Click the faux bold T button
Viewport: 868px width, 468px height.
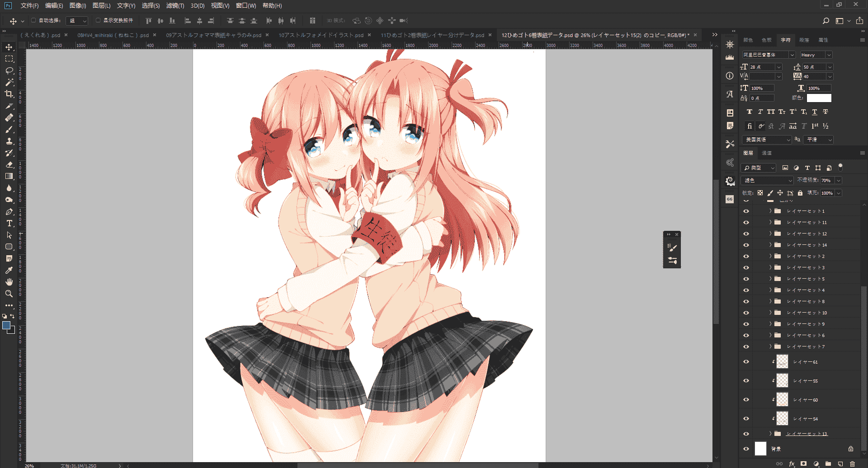750,112
